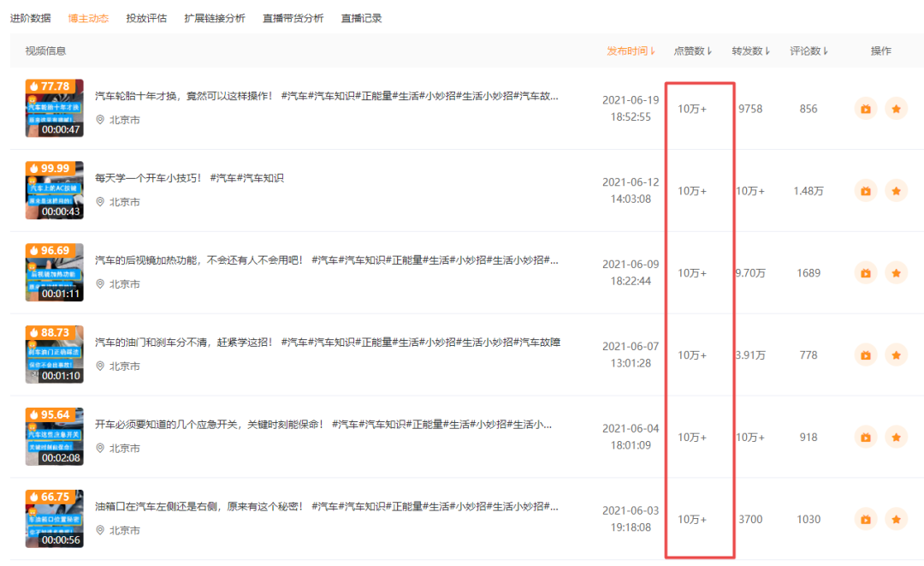Sort by 评论数 column
Image resolution: width=924 pixels, height=566 pixels.
click(808, 51)
